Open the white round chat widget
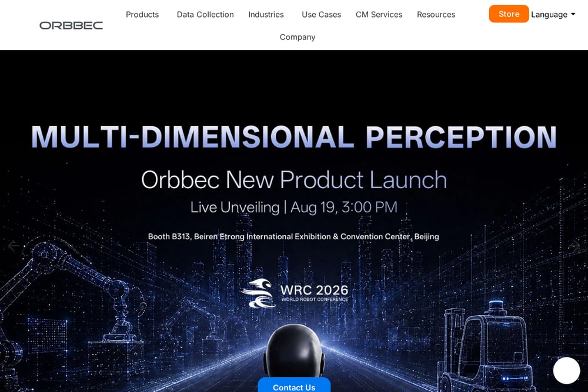This screenshot has height=392, width=588. click(x=566, y=370)
